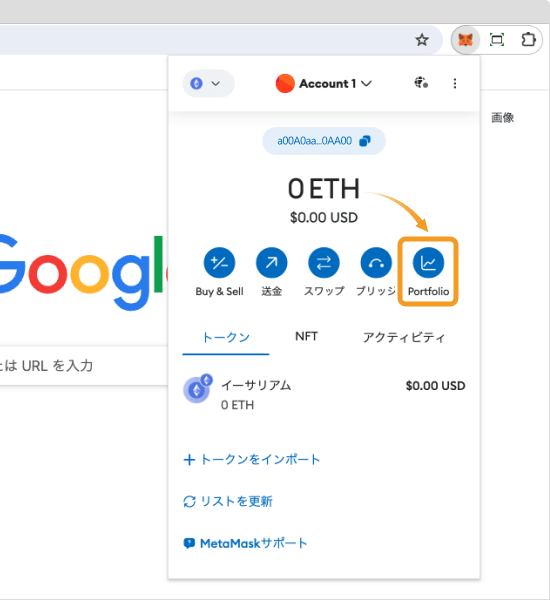Click the MetaMask fox extension icon

465,40
